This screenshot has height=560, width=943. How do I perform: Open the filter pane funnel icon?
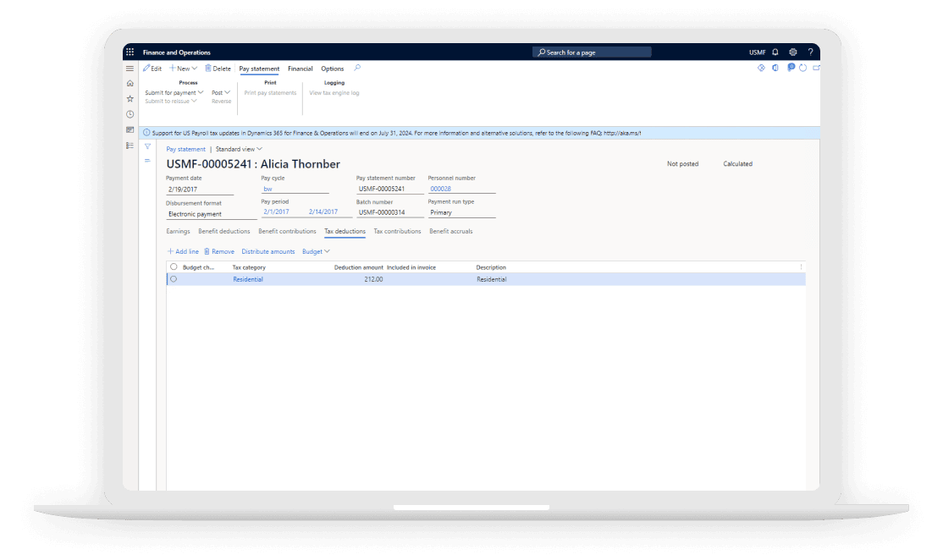pyautogui.click(x=147, y=146)
